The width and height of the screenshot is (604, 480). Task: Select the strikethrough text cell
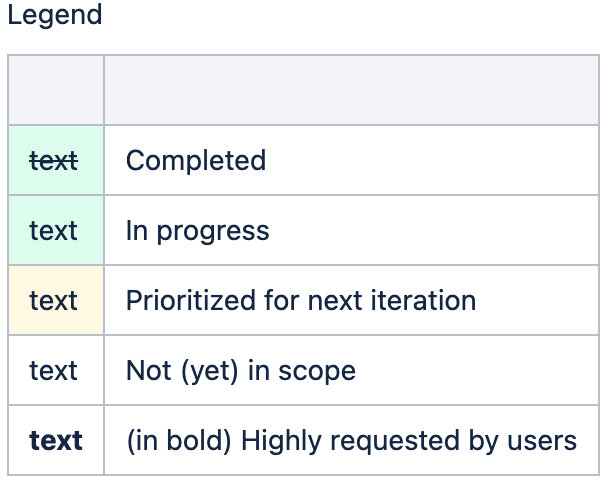coord(56,160)
